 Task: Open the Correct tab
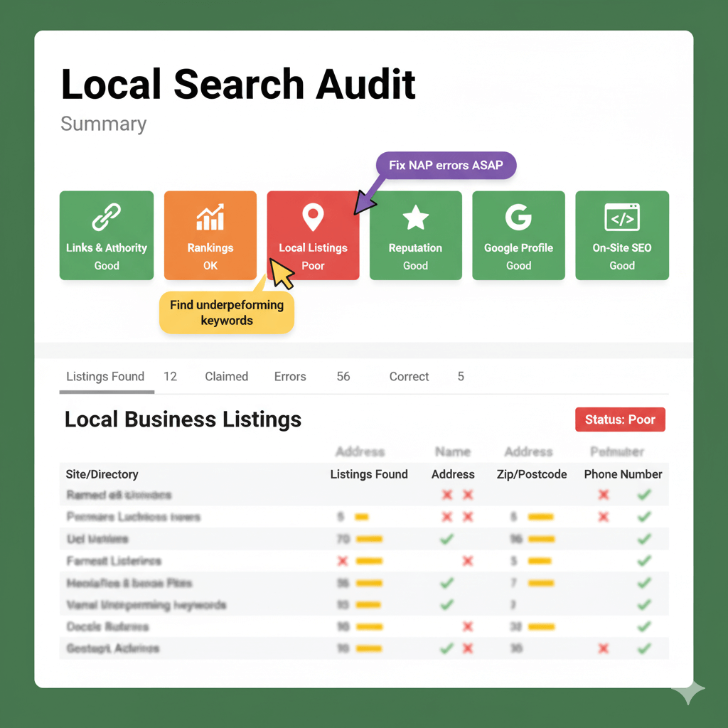coord(409,377)
